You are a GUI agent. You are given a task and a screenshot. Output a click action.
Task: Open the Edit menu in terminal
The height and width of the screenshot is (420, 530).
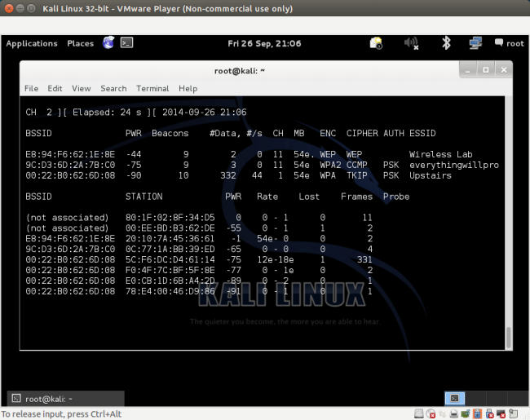click(55, 88)
